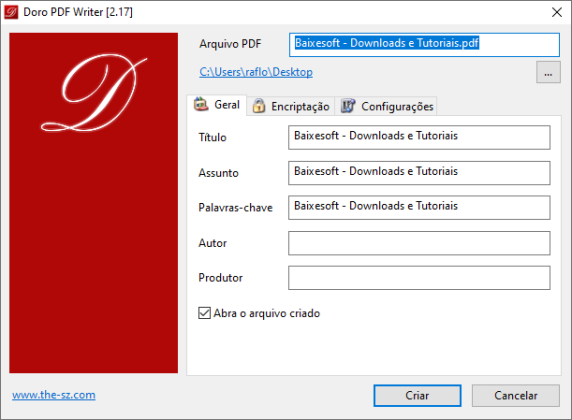Visit the www.the-sz.com link
The width and height of the screenshot is (572, 420).
[x=54, y=395]
